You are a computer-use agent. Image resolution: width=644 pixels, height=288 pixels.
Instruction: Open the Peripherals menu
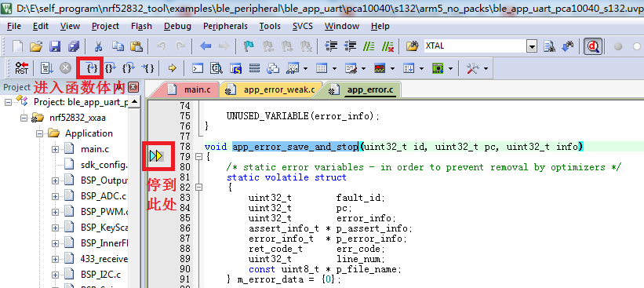tap(225, 26)
